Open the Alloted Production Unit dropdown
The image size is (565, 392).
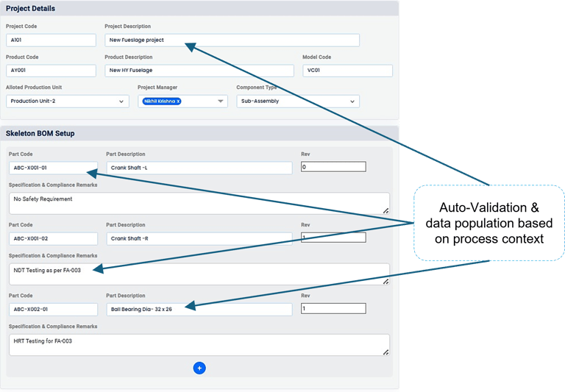(x=68, y=101)
